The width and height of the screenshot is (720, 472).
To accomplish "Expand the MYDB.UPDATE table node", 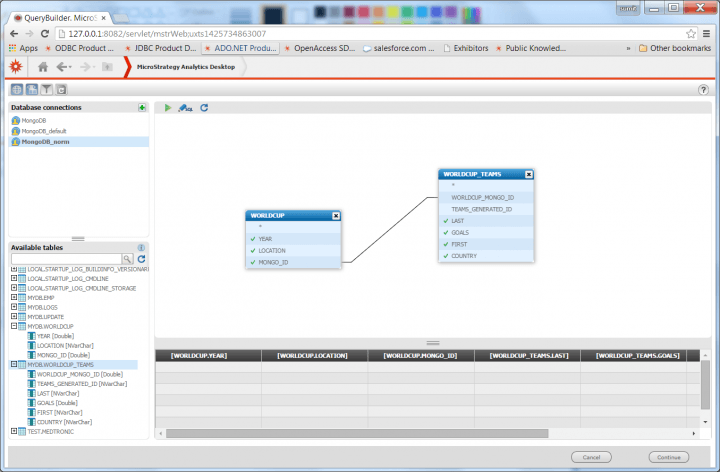I will point(14,317).
